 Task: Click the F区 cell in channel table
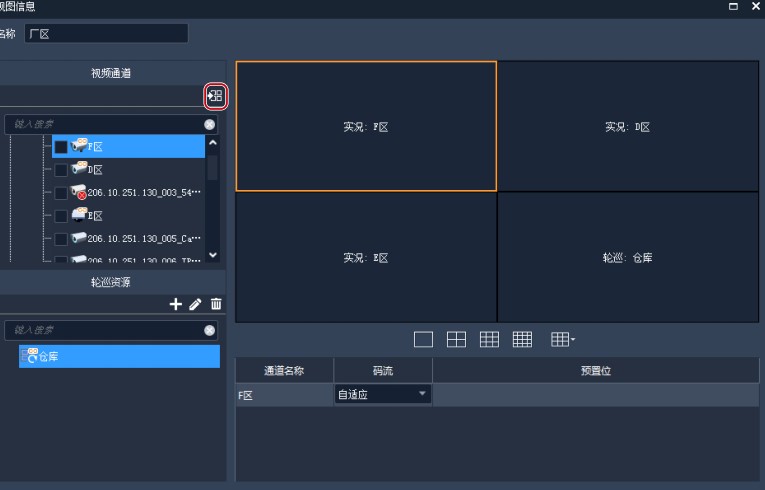[x=284, y=395]
